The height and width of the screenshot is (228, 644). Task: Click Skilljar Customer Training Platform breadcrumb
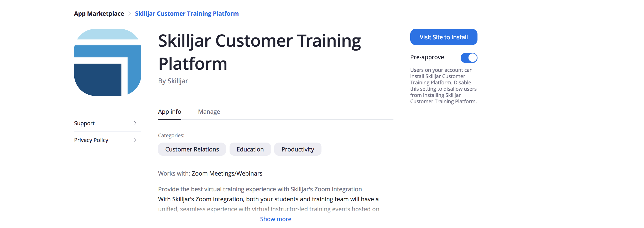tap(187, 14)
